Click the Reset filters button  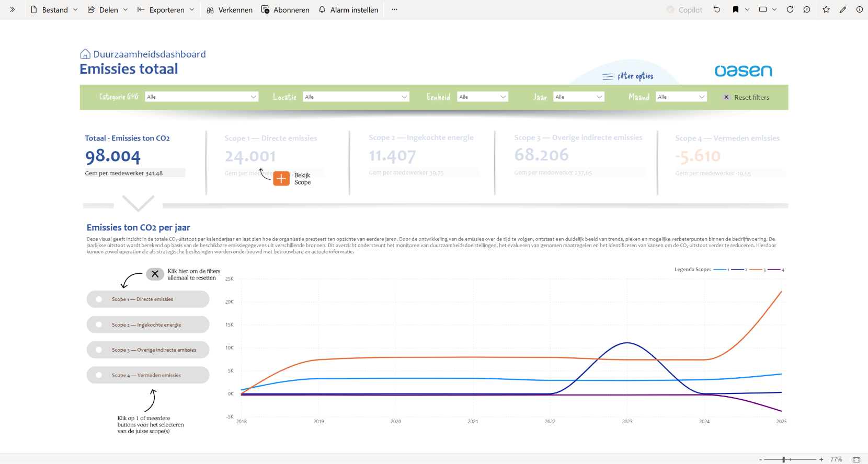[746, 97]
